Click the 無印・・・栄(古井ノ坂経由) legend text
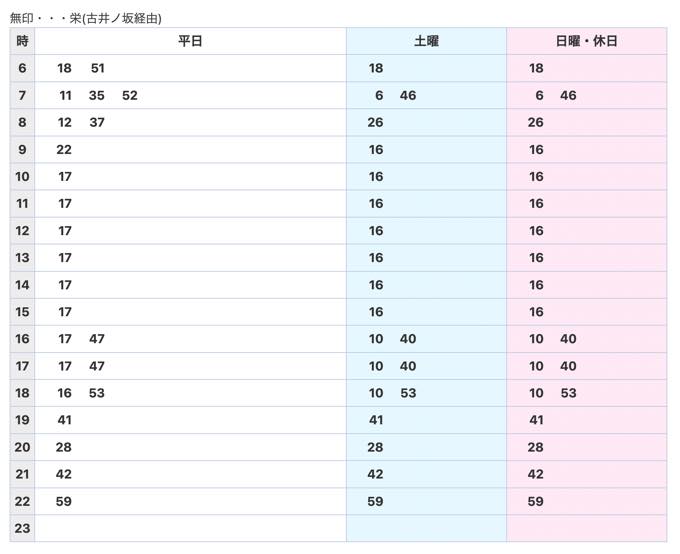Screen dimensions: 680x554 point(86,19)
